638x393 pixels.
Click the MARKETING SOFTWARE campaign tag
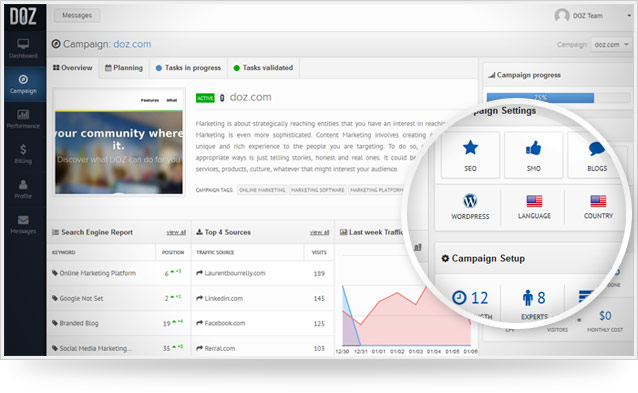pyautogui.click(x=317, y=190)
